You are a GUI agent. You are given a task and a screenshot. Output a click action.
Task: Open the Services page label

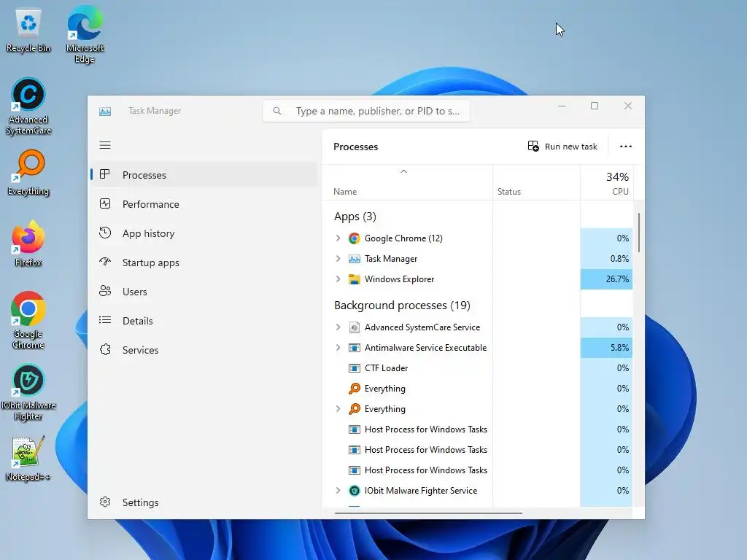tap(140, 350)
